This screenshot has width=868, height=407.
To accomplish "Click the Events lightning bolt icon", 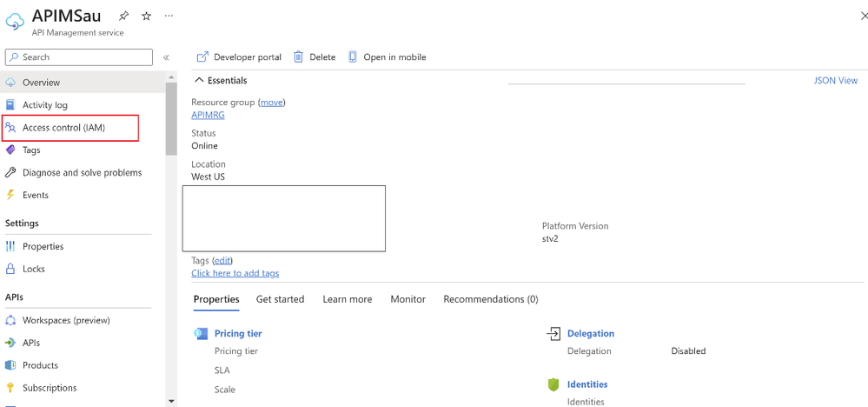I will click(10, 195).
